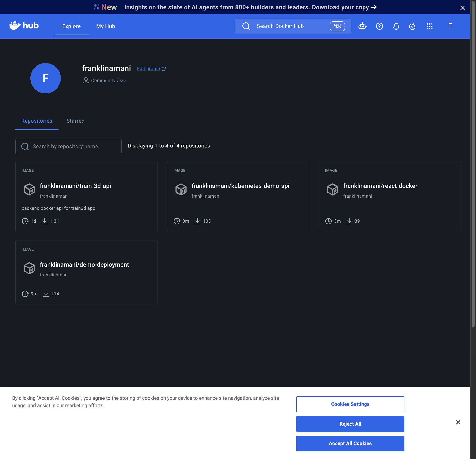This screenshot has width=476, height=459.
Task: Click the Community User person icon
Action: 85,80
